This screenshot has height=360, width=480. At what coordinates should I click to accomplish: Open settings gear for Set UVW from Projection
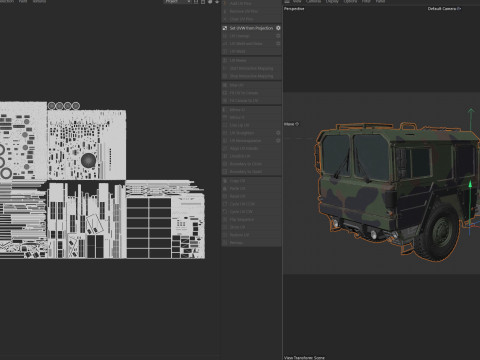pyautogui.click(x=278, y=28)
